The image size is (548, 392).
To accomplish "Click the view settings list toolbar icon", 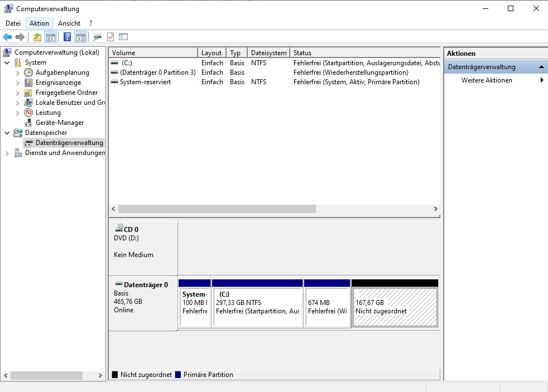I will [x=123, y=37].
